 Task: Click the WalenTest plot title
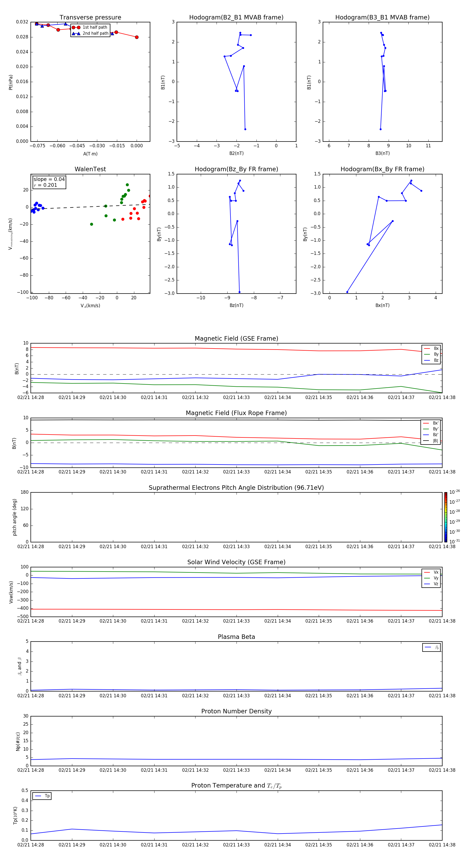(90, 169)
